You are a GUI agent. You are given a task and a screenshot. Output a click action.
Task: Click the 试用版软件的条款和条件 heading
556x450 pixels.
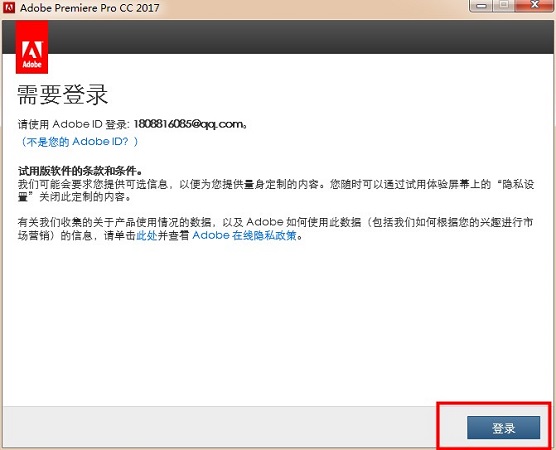(80, 171)
